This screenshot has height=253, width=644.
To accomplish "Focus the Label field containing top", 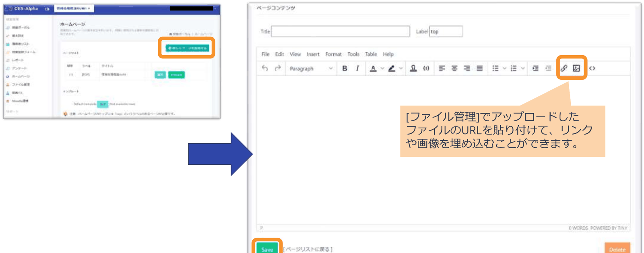I will coord(446,31).
